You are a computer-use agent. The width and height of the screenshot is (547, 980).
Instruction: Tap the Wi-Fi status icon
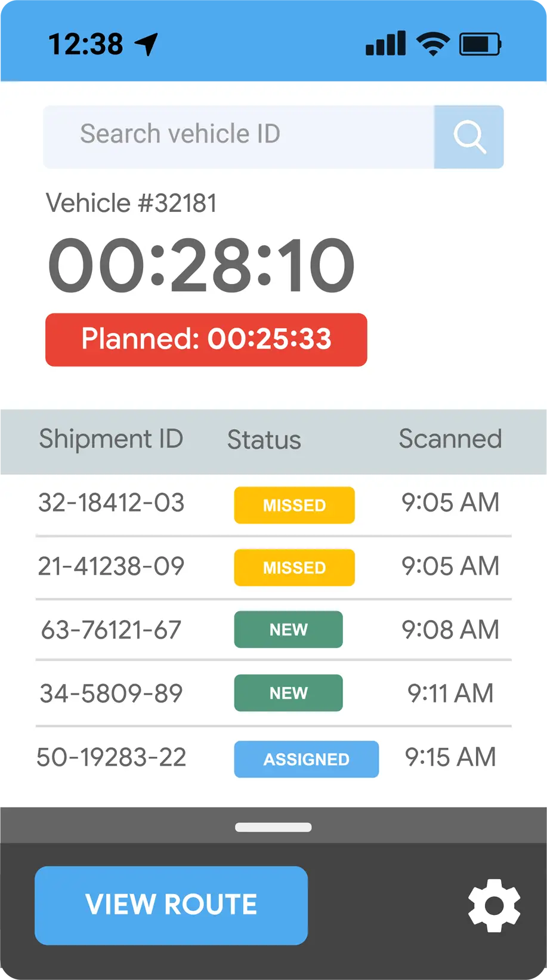[433, 44]
